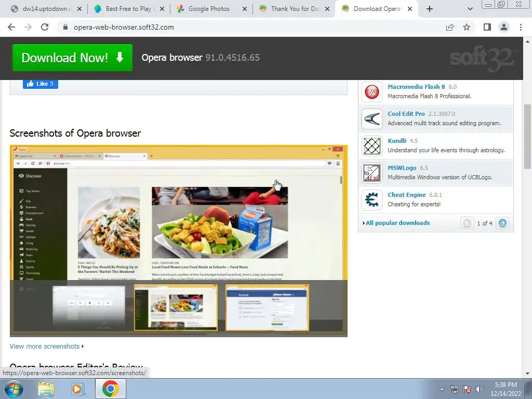This screenshot has width=532, height=399.
Task: Click the Cool Edit Pro icon
Action: (x=372, y=119)
